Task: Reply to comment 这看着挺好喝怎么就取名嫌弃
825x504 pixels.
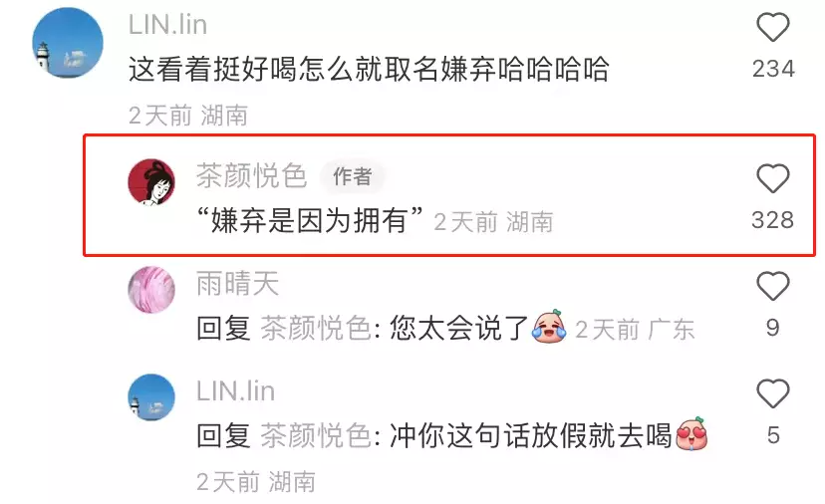Action: coord(369,69)
